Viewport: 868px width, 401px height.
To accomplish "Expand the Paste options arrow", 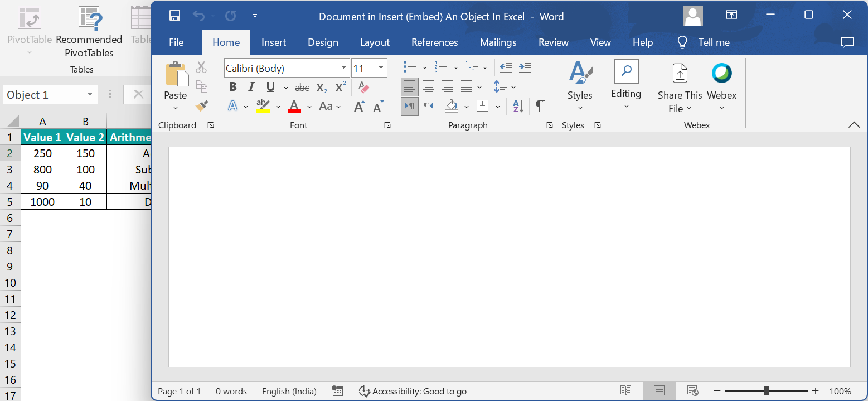I will (175, 108).
